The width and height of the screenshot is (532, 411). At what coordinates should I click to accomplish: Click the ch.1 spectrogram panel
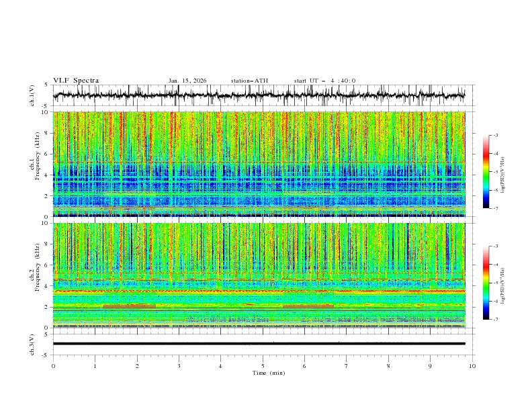[259, 164]
